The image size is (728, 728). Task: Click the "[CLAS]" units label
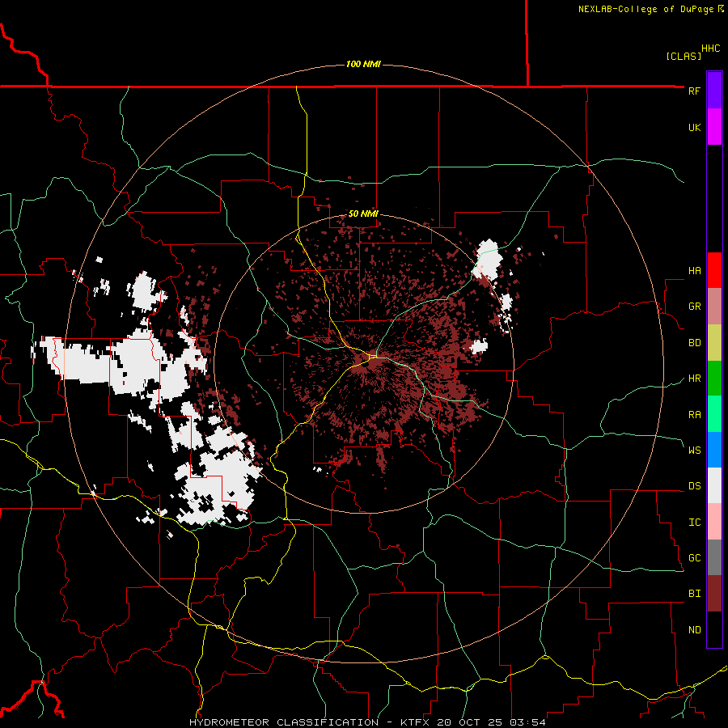click(684, 57)
